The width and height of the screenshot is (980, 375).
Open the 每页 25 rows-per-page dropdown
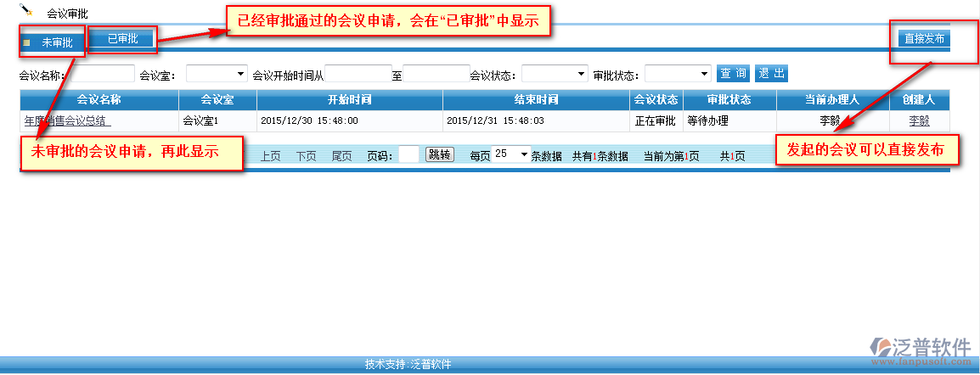click(510, 154)
